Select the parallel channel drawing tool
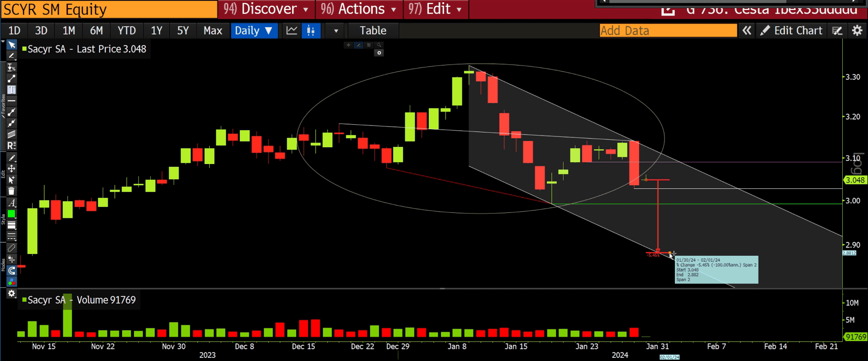 (x=12, y=134)
